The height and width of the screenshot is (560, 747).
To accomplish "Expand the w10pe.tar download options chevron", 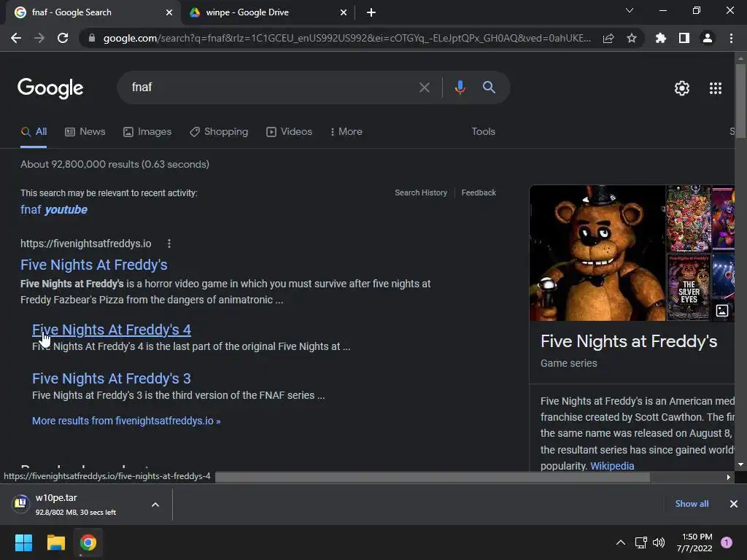I will coord(155,505).
